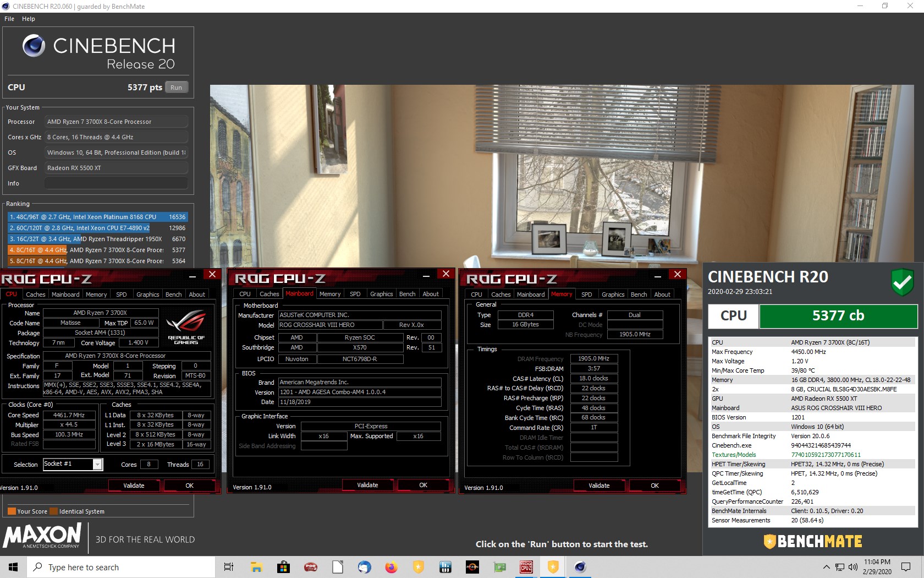Open the red POD taskbar icon
This screenshot has height=578, width=924.
[311, 567]
